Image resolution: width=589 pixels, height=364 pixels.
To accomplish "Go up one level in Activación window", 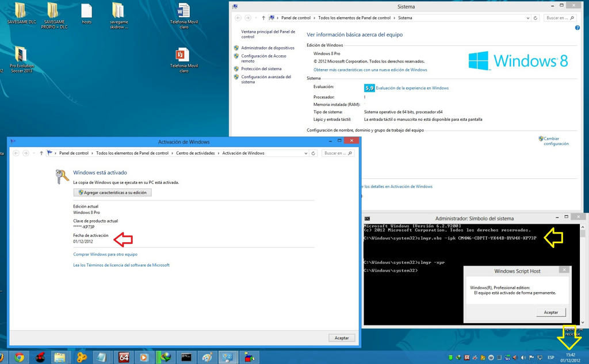I will 41,154.
